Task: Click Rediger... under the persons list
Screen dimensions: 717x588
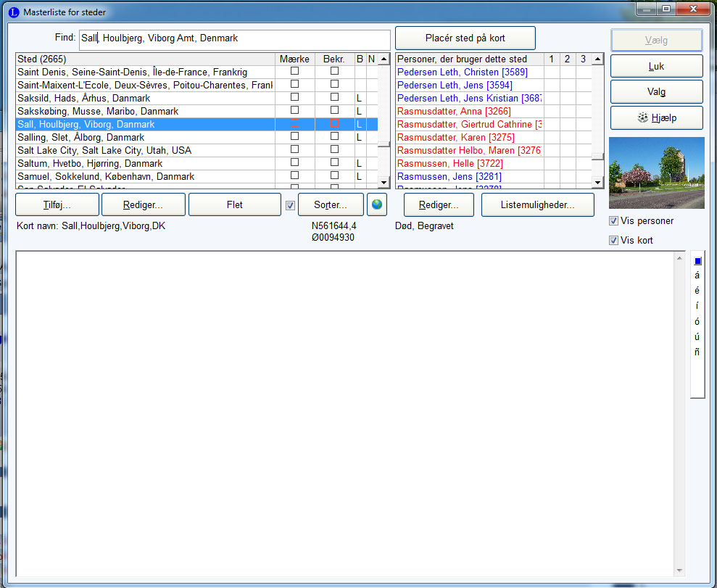Action: (x=439, y=204)
